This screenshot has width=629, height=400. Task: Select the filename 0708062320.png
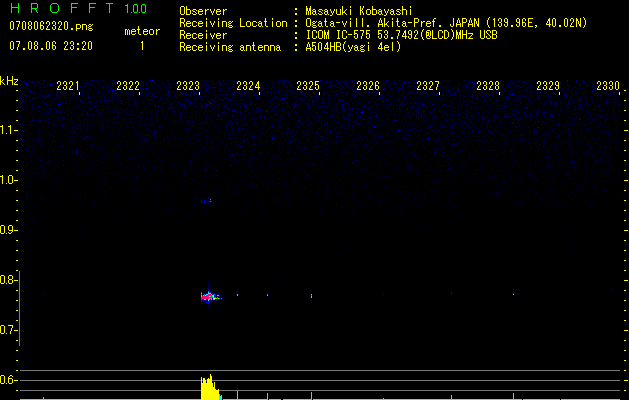pos(51,26)
